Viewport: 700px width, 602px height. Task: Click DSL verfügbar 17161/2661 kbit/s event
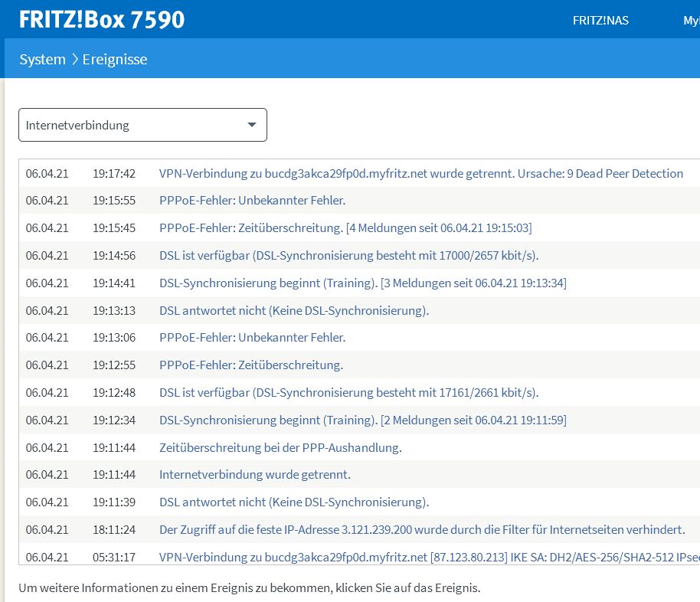348,393
